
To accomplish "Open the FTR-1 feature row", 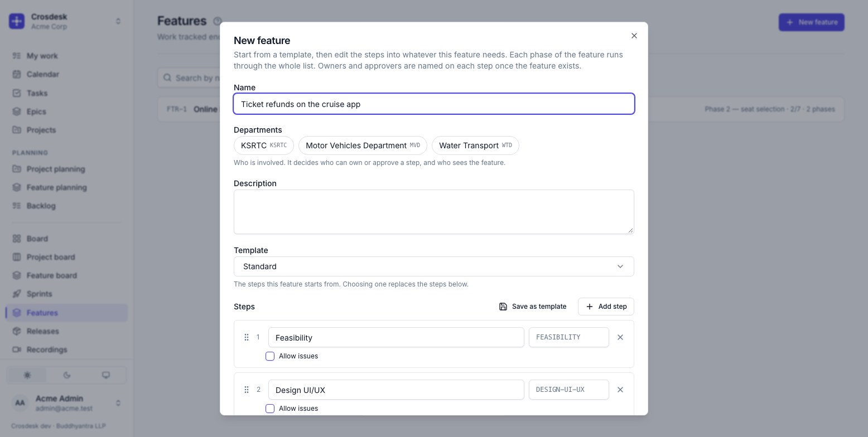I will pos(500,109).
